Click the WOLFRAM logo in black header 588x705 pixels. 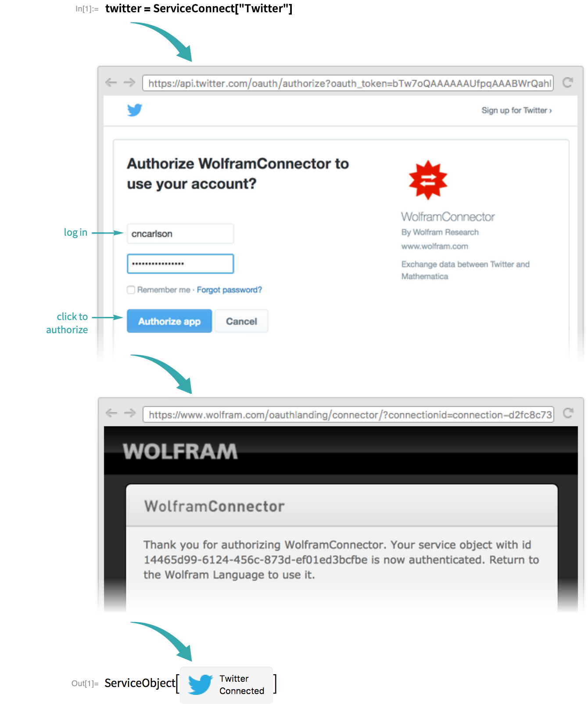click(x=180, y=451)
